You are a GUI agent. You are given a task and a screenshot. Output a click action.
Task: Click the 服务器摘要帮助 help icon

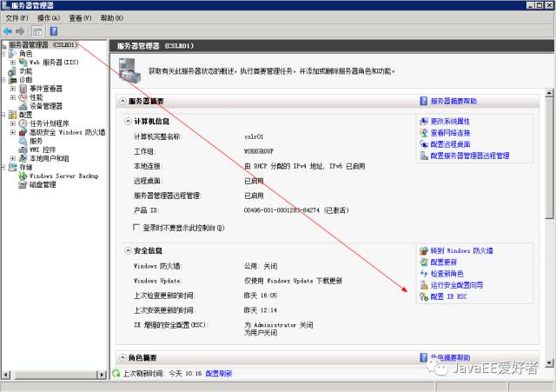[x=423, y=101]
